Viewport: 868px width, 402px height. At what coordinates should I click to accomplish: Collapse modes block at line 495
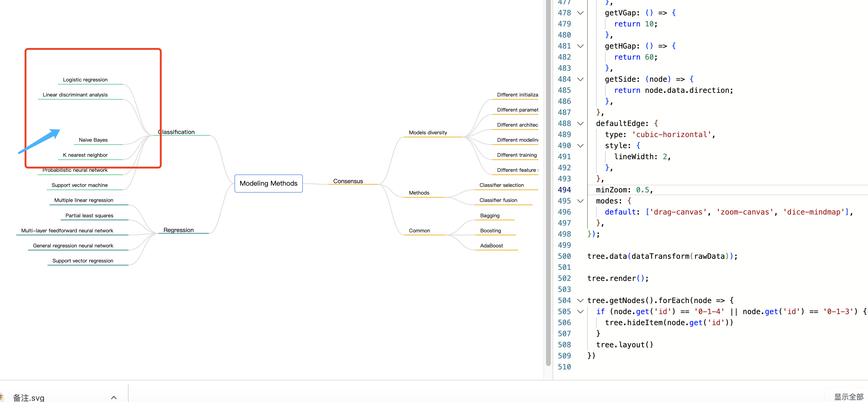point(580,201)
